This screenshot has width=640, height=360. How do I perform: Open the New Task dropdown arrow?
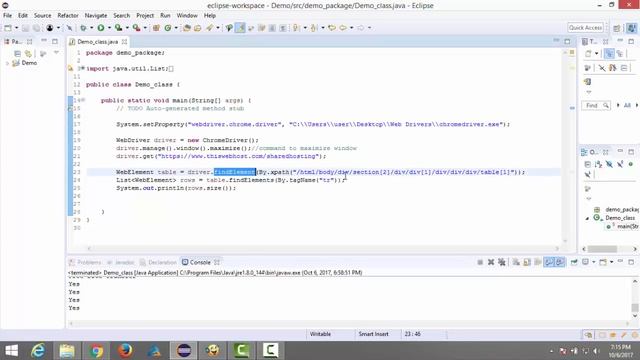pyautogui.click(x=596, y=53)
